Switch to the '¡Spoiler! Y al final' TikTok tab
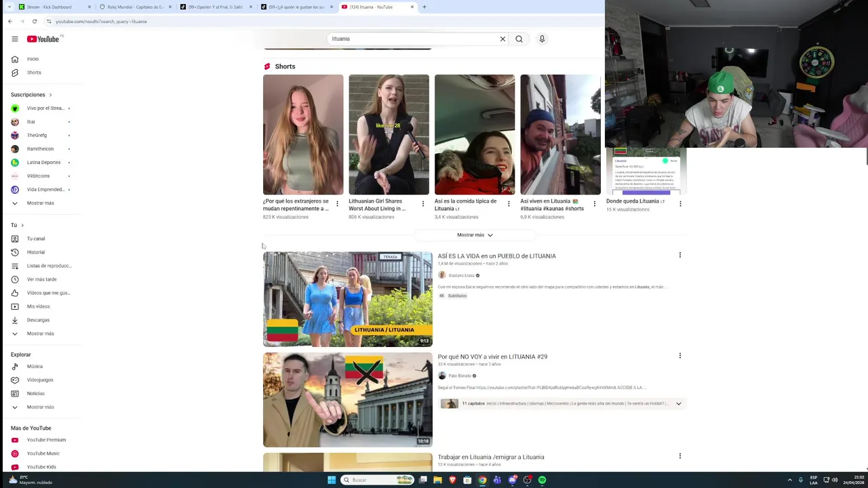 (x=216, y=7)
